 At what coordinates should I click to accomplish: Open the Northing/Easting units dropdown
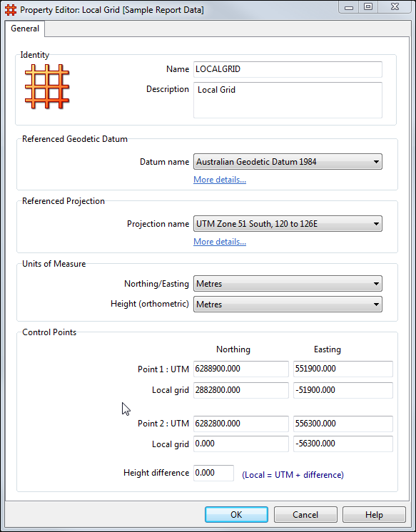tap(288, 284)
